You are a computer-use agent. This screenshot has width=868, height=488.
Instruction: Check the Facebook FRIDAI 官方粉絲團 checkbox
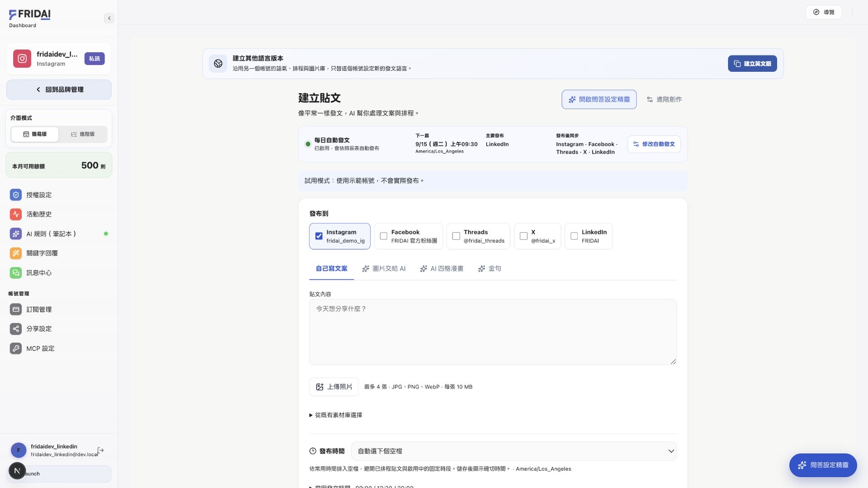pos(384,236)
